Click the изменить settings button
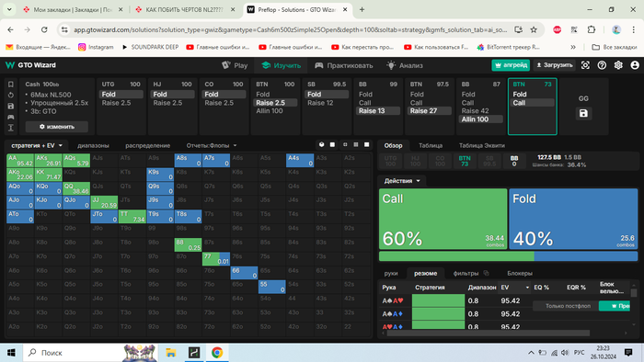Screen dimensions: 644x362 point(57,127)
